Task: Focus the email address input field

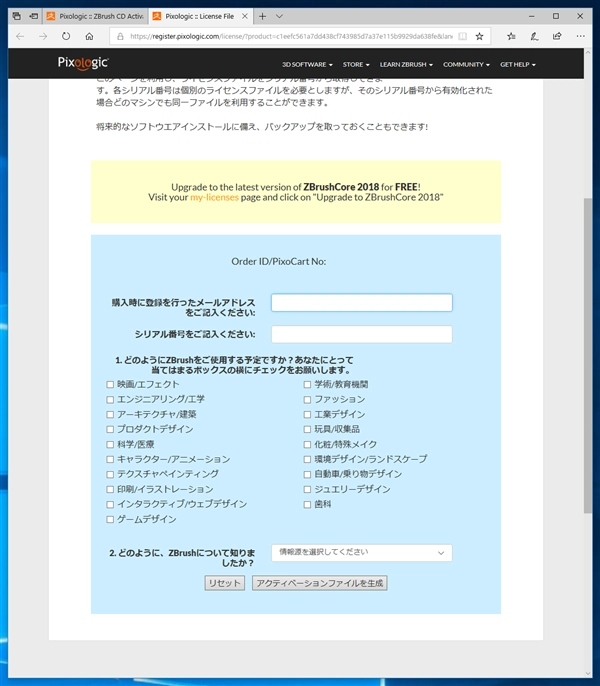Action: (361, 303)
